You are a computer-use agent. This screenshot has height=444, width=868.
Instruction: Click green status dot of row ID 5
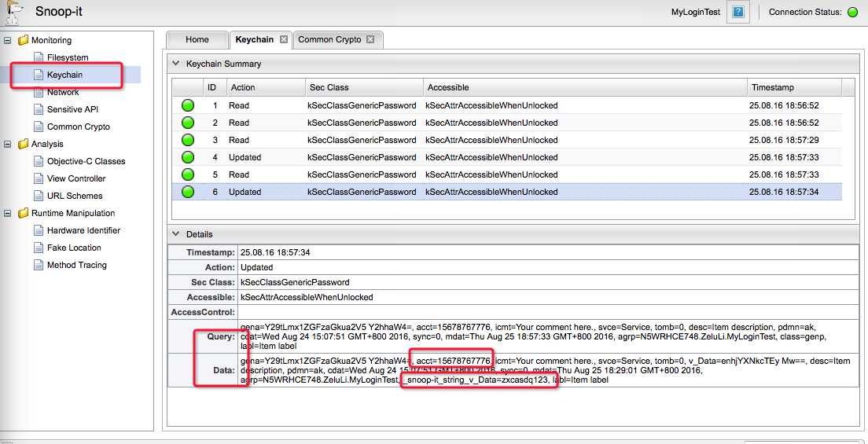tap(188, 174)
